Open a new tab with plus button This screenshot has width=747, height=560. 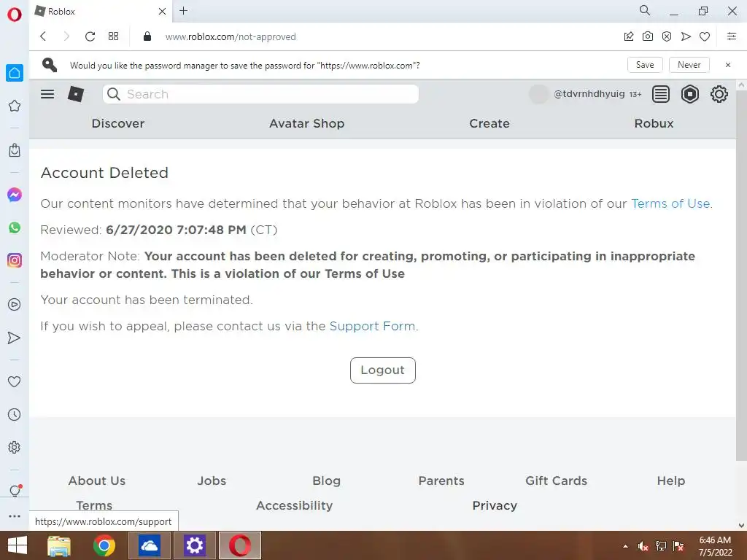click(183, 10)
